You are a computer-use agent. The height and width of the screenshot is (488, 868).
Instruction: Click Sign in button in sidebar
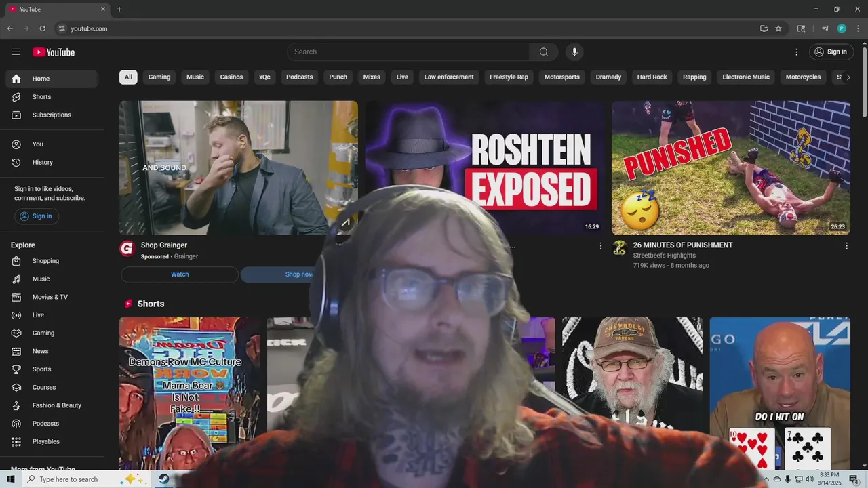point(37,216)
